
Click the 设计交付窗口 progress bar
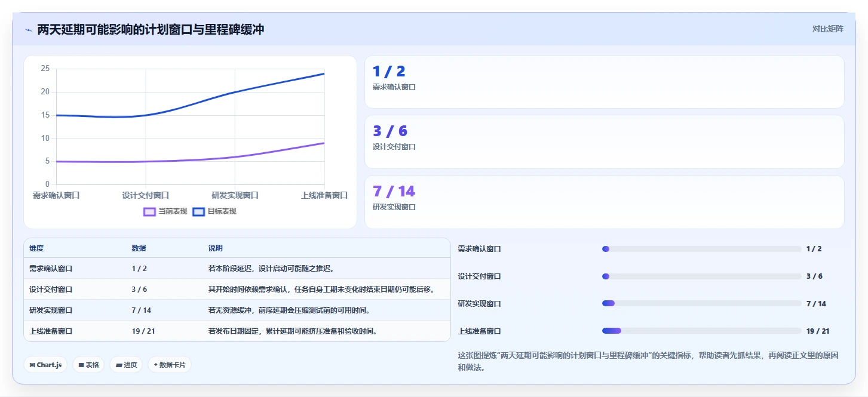(701, 276)
